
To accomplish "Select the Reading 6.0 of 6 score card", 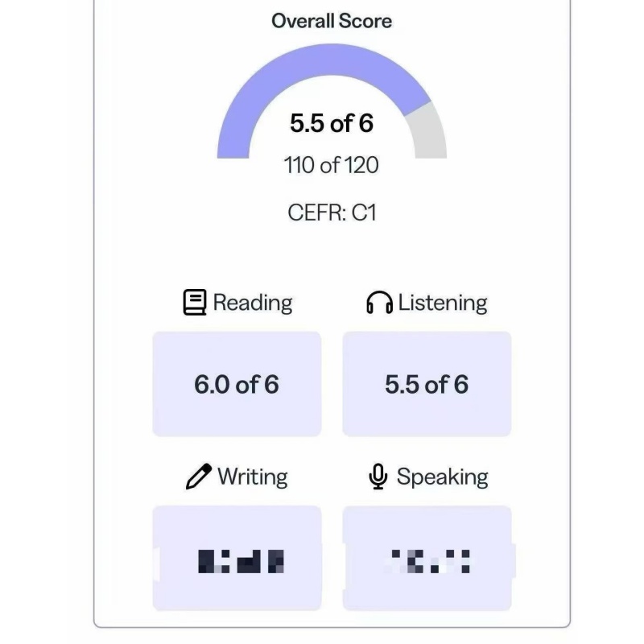I will pos(237,384).
